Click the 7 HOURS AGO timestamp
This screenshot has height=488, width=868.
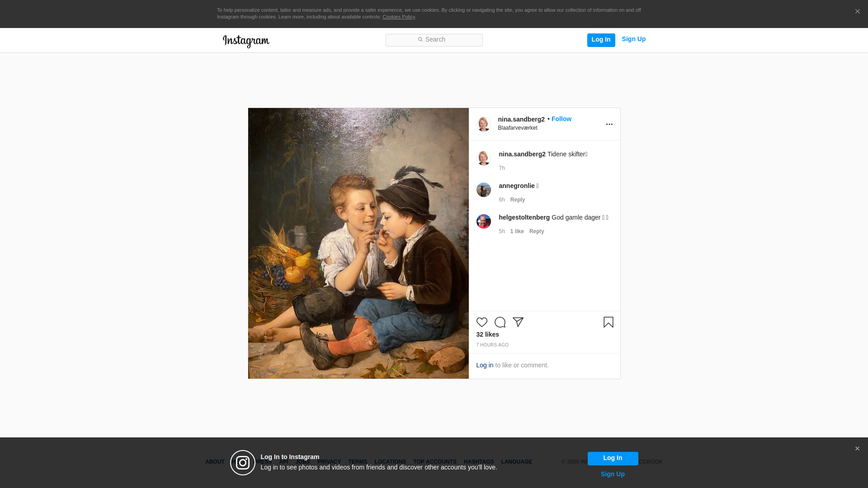[492, 345]
